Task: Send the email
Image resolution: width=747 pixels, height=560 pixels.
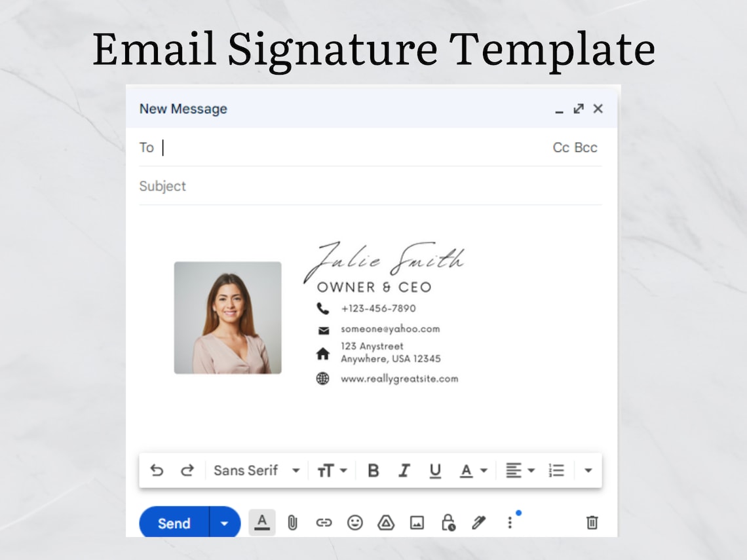Action: click(x=172, y=522)
